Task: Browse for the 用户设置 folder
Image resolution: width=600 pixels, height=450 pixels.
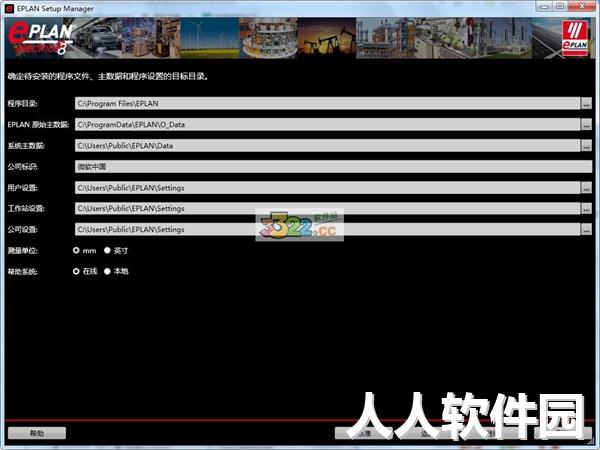Action: [x=586, y=188]
